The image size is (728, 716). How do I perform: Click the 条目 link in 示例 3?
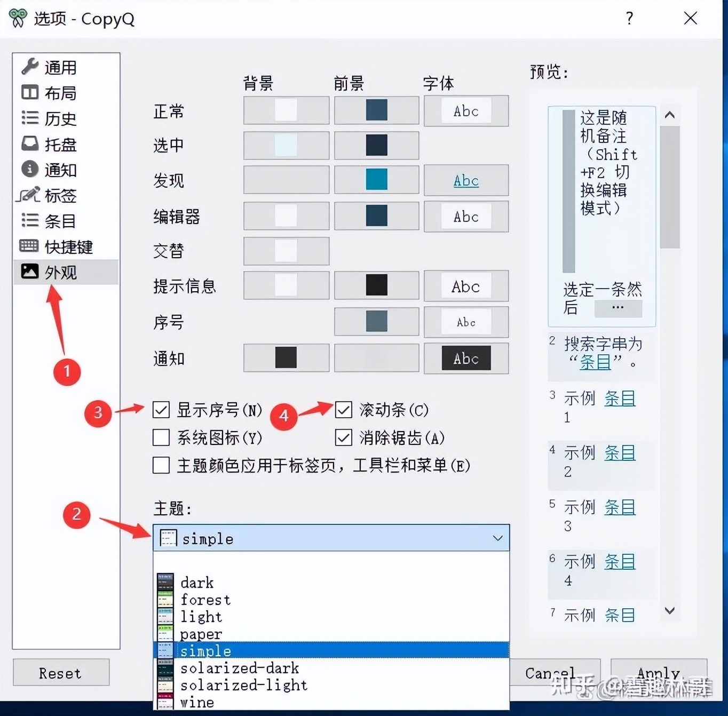(620, 507)
